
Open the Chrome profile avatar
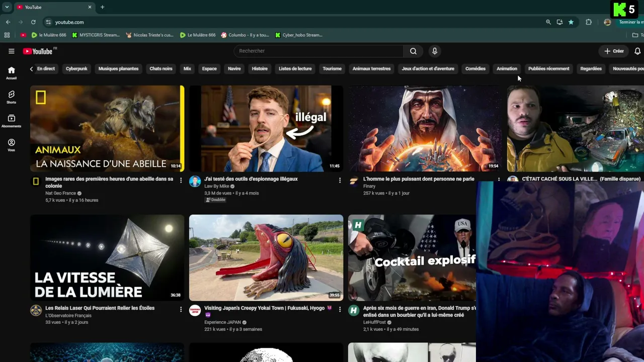click(607, 22)
